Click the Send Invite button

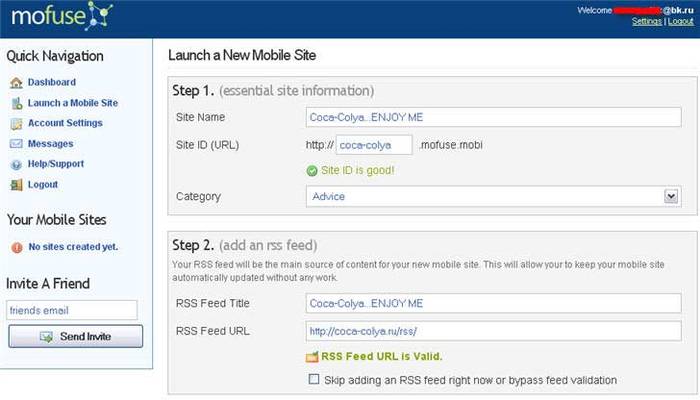tap(75, 336)
